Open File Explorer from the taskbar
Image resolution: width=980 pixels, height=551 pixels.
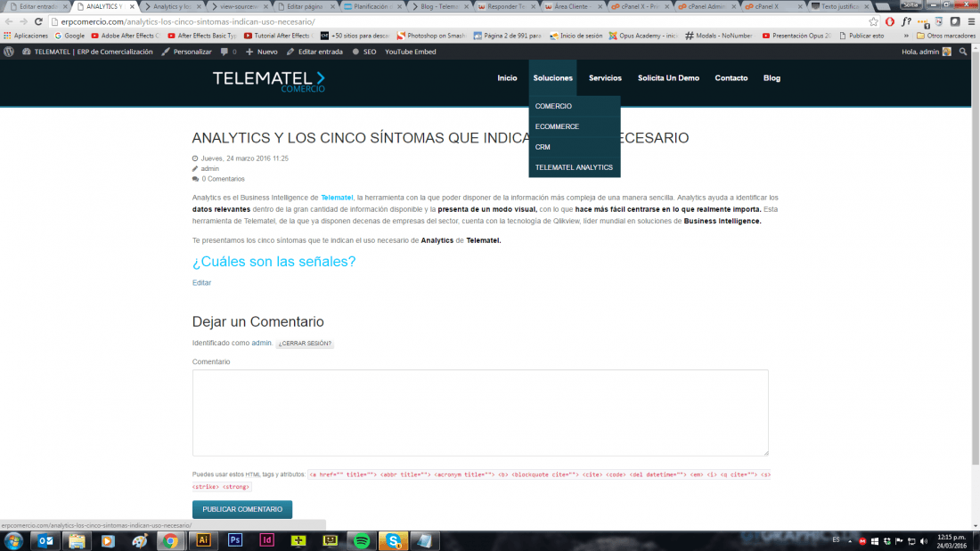(x=77, y=541)
